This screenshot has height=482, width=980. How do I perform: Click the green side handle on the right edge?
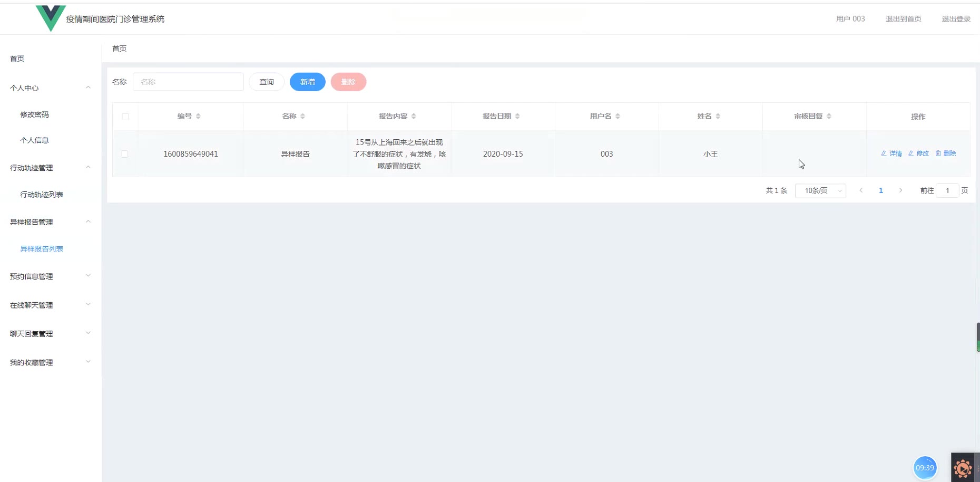point(978,338)
